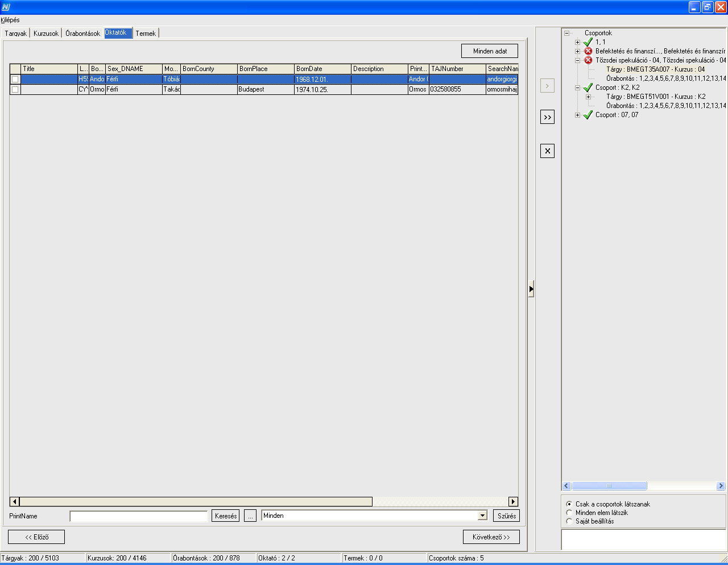Select Órabontás row under Csoport : K2
The height and width of the screenshot is (565, 728).
point(666,106)
